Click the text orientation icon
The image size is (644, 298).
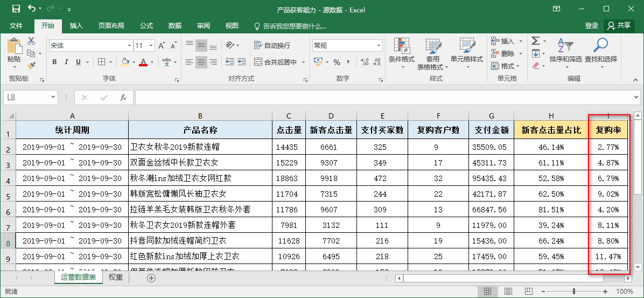point(230,45)
